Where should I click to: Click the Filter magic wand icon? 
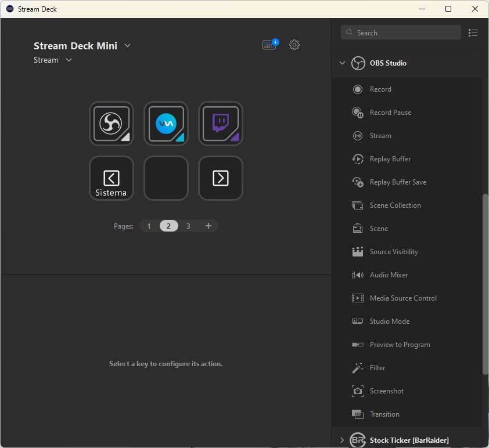click(x=357, y=367)
